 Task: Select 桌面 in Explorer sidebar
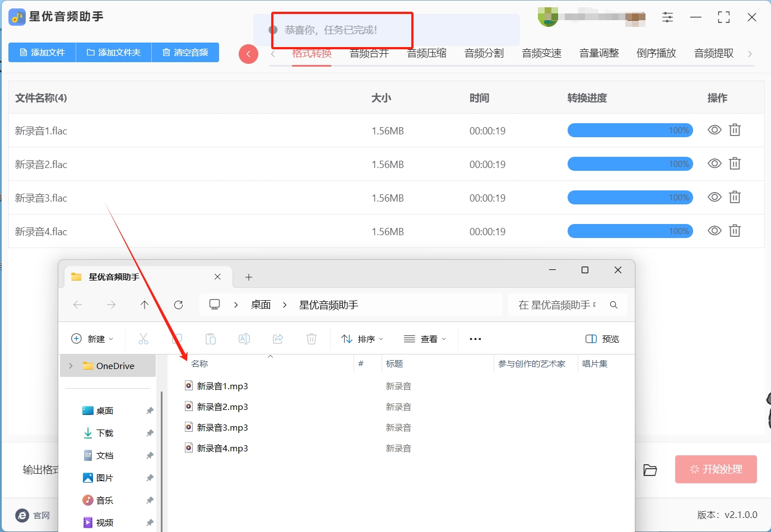coord(104,410)
